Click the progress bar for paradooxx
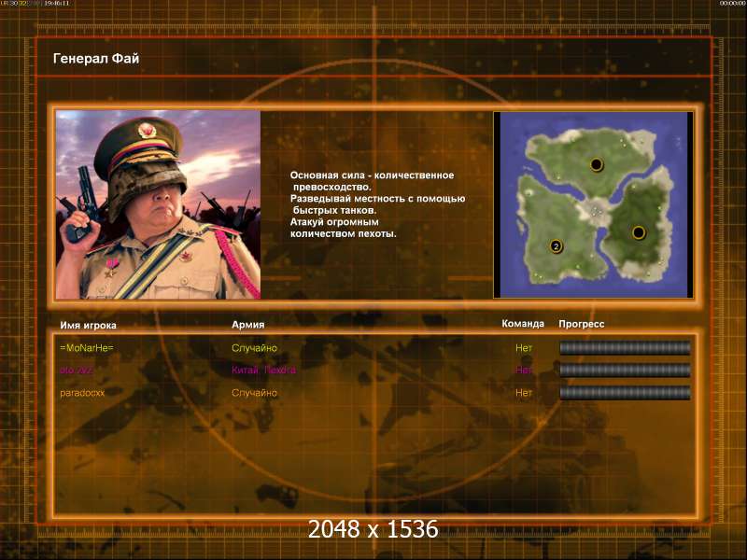This screenshot has width=747, height=560. 625,393
